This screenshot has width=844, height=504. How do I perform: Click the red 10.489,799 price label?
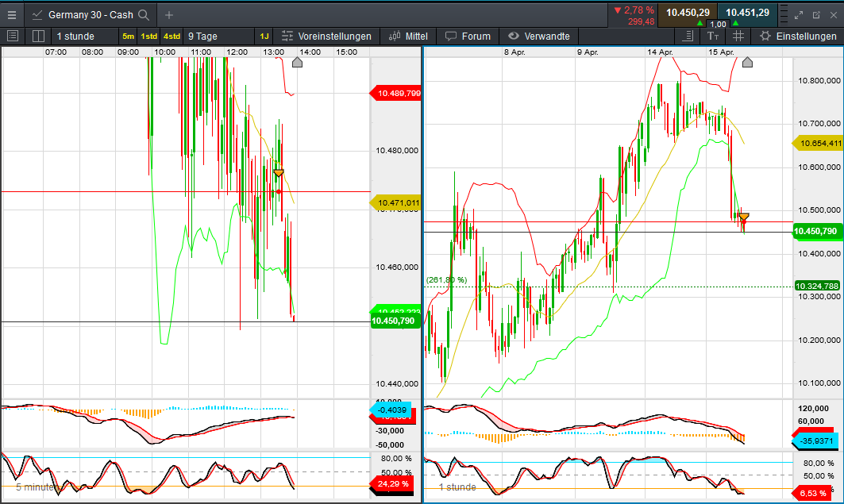point(395,94)
